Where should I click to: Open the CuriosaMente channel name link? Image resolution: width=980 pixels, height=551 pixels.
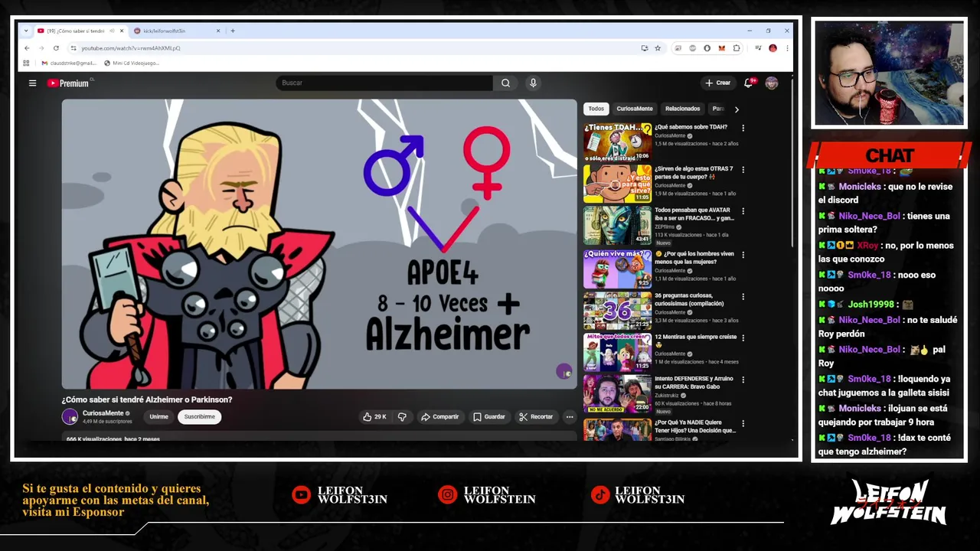103,413
